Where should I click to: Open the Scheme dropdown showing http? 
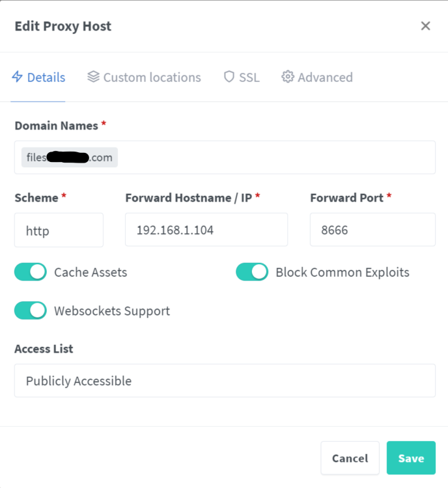[59, 230]
